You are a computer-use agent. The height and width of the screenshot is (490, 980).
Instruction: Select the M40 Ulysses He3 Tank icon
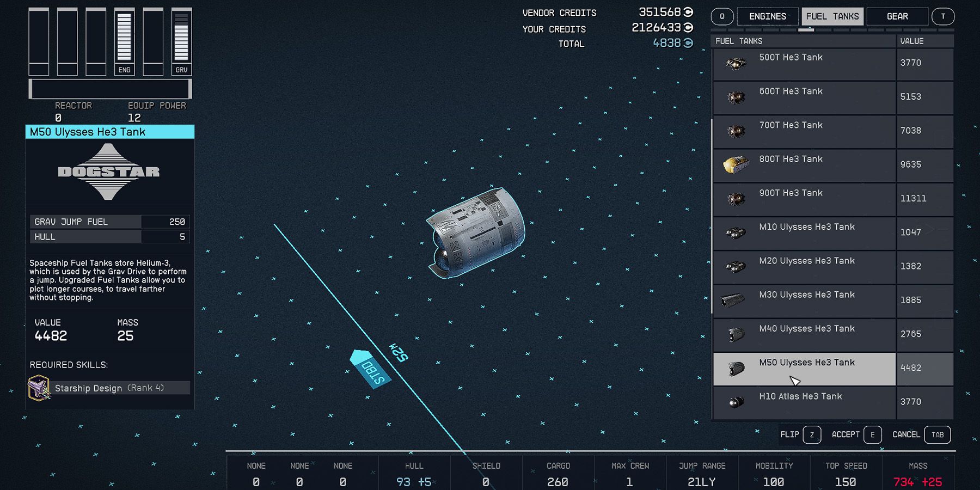point(736,334)
